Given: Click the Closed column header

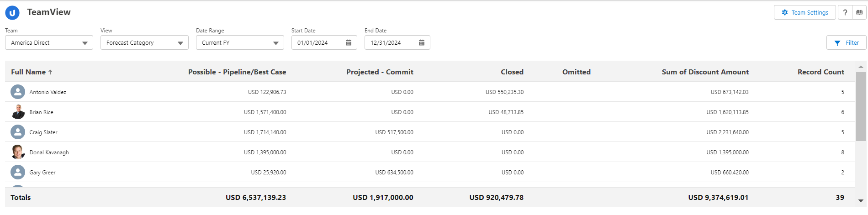Looking at the screenshot, I should [512, 72].
